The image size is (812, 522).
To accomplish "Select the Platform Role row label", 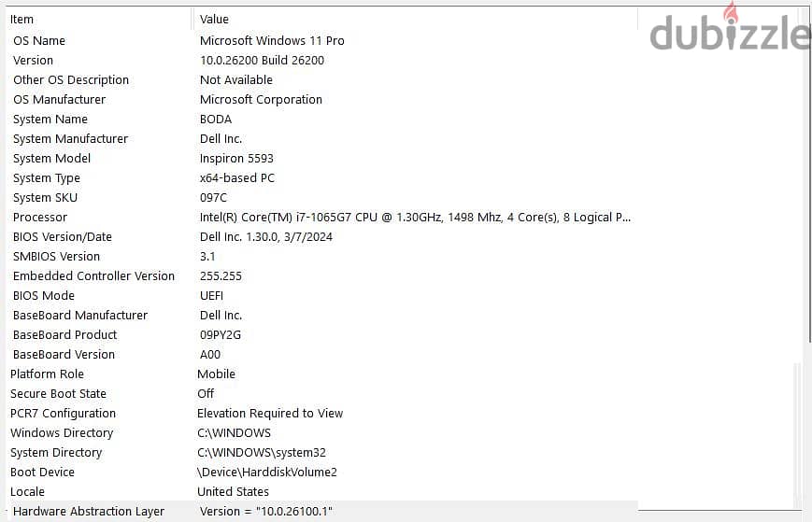I will (47, 374).
